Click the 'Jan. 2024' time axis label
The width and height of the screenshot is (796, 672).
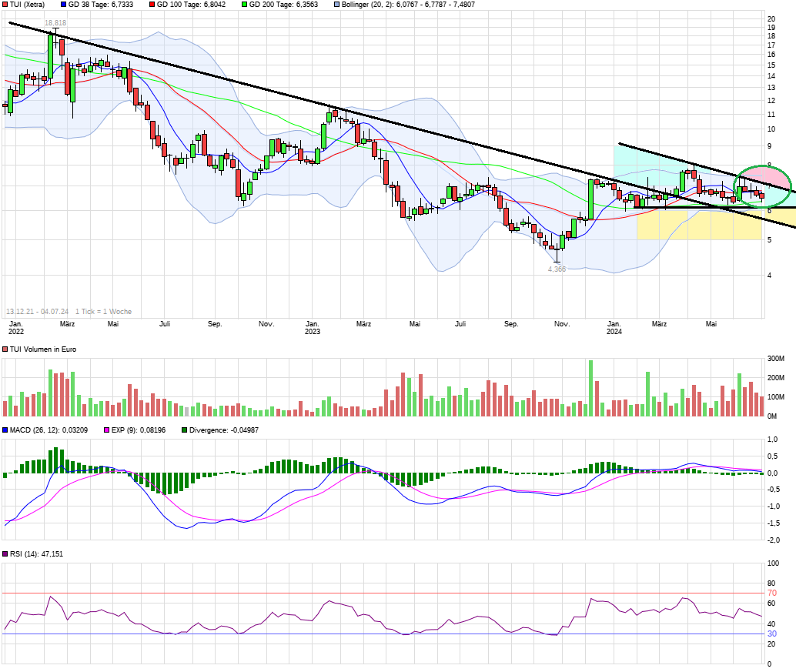coord(614,328)
